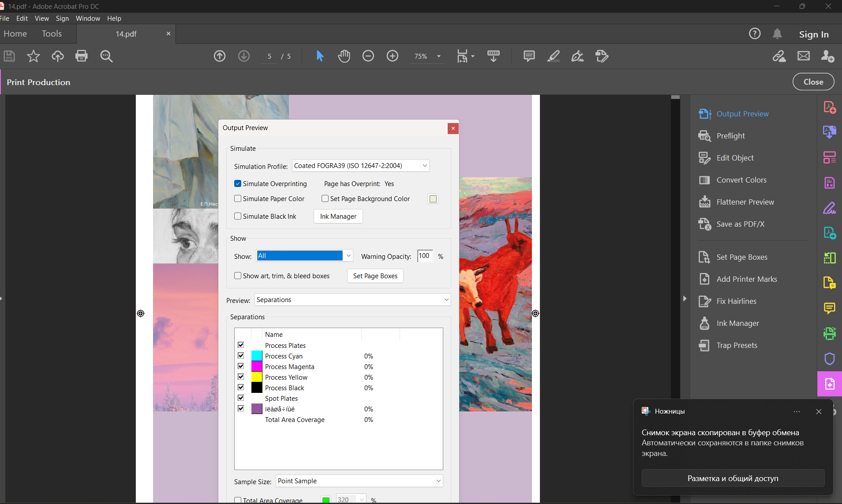Expand Preview dropdown showing Separations
Viewport: 842px width, 504px height.
[x=352, y=300]
